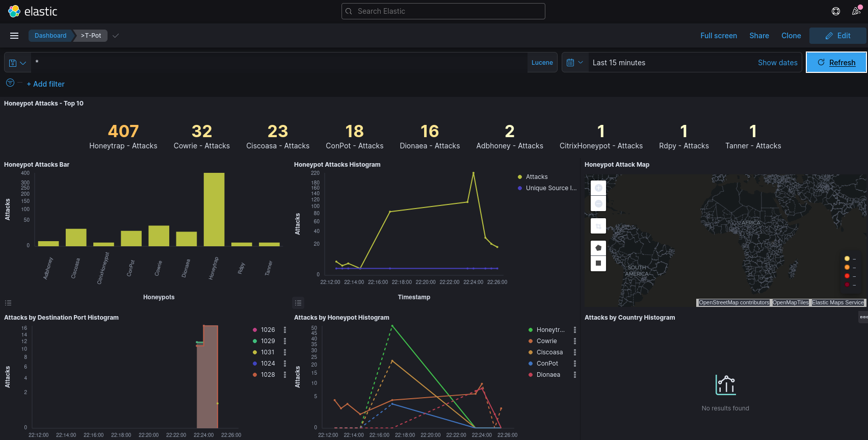
Task: Click + Add filter
Action: point(45,84)
